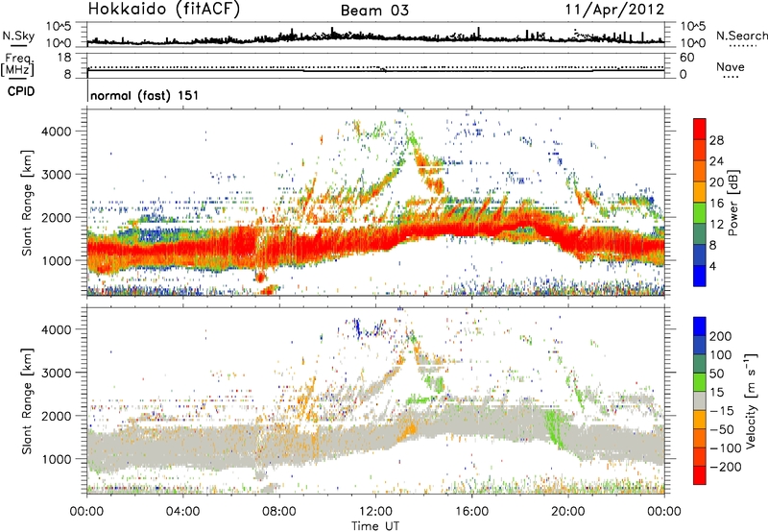Viewport: 768px width, 532px height.
Task: Click the '1000' tick on velocity panel axis
Action: tap(56, 459)
